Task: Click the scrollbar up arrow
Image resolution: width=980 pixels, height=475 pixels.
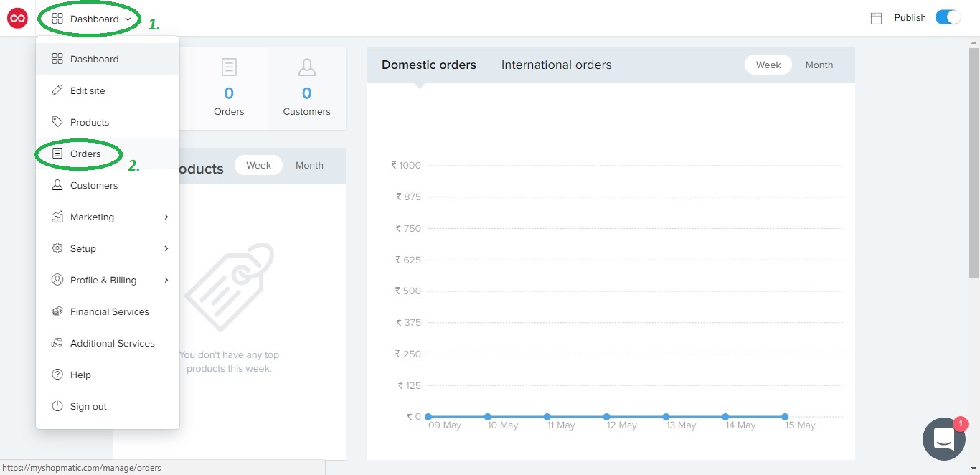Action: pyautogui.click(x=974, y=42)
